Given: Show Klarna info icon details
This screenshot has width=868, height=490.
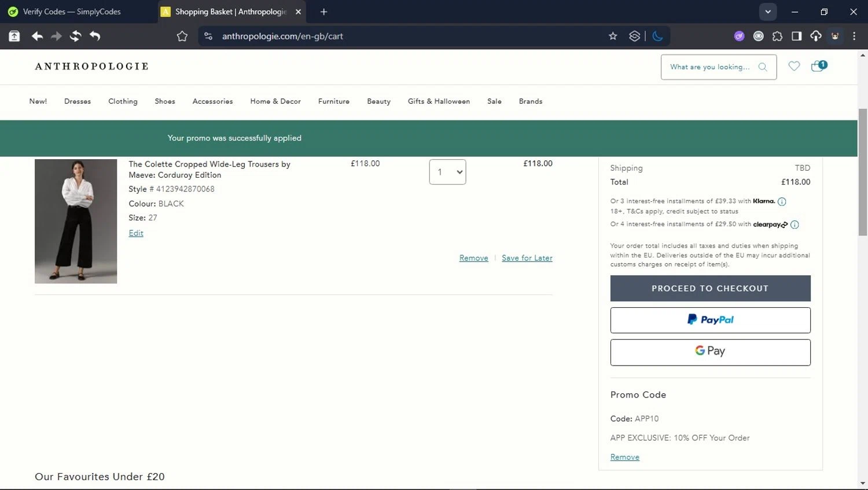Looking at the screenshot, I should [x=782, y=202].
